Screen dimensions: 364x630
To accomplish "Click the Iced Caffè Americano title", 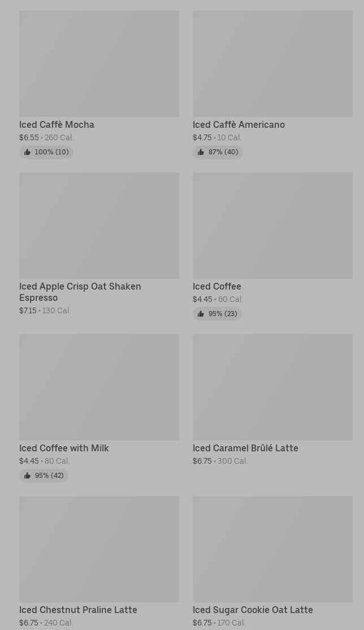I will pyautogui.click(x=239, y=124).
